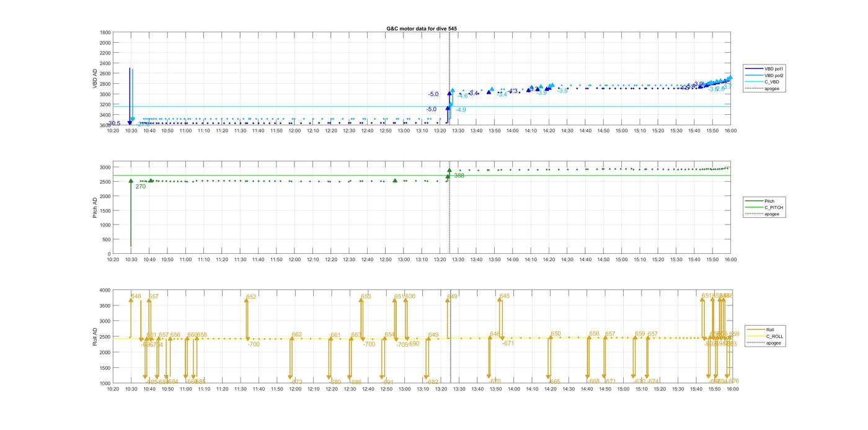Click the "663" label in the Roll plot
This screenshot has height=430, width=868.
click(356, 335)
